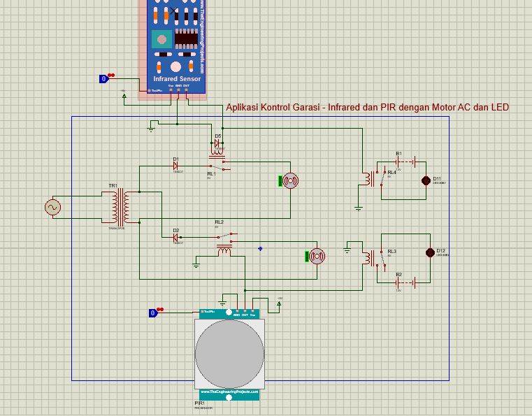
Task: Select the lower AC motor symbol
Action: tap(317, 256)
